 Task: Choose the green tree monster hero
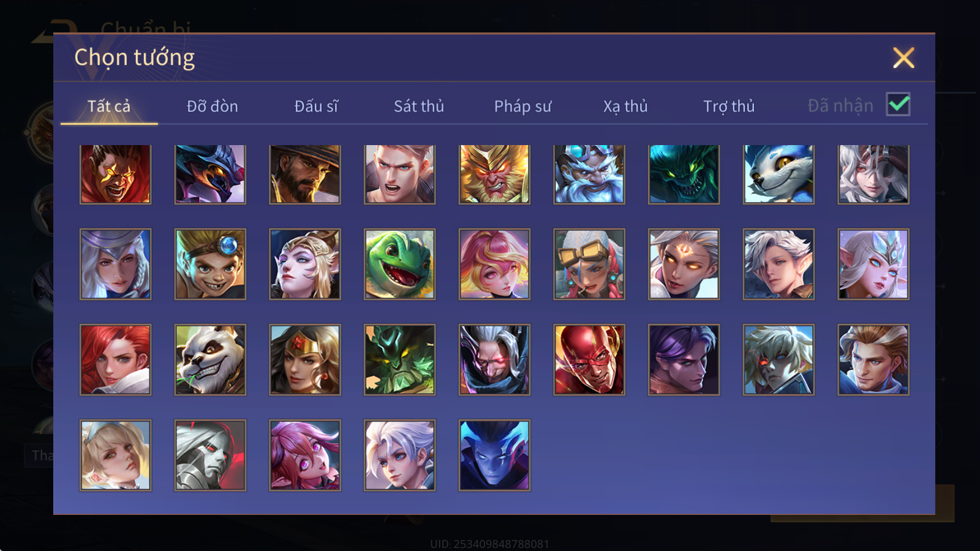tap(399, 360)
